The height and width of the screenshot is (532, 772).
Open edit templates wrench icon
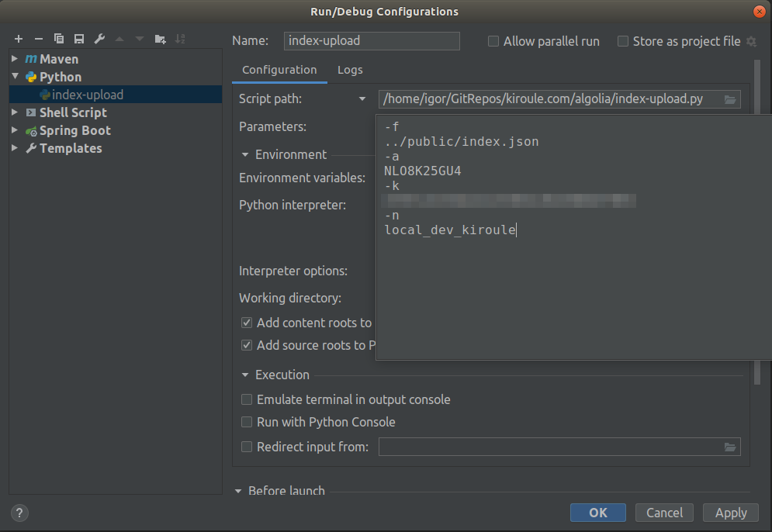point(99,39)
